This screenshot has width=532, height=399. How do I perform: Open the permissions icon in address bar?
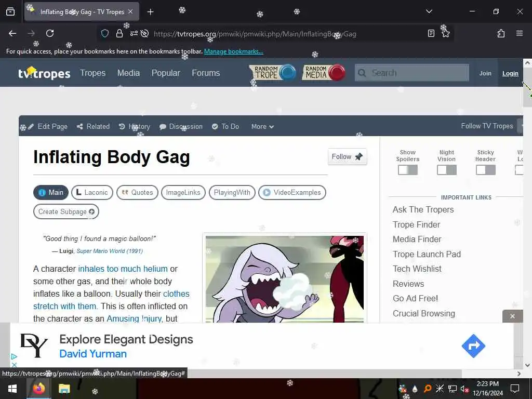point(134,33)
